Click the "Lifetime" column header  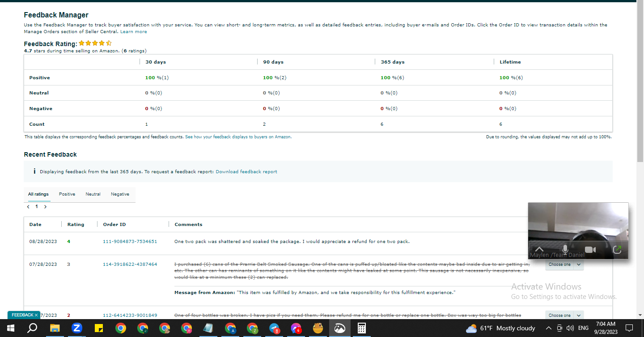point(510,62)
